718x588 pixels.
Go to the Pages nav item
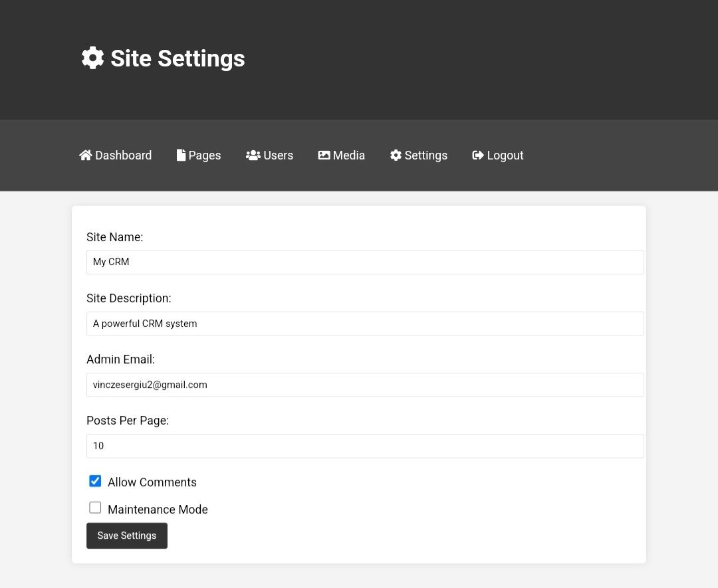[x=204, y=155]
